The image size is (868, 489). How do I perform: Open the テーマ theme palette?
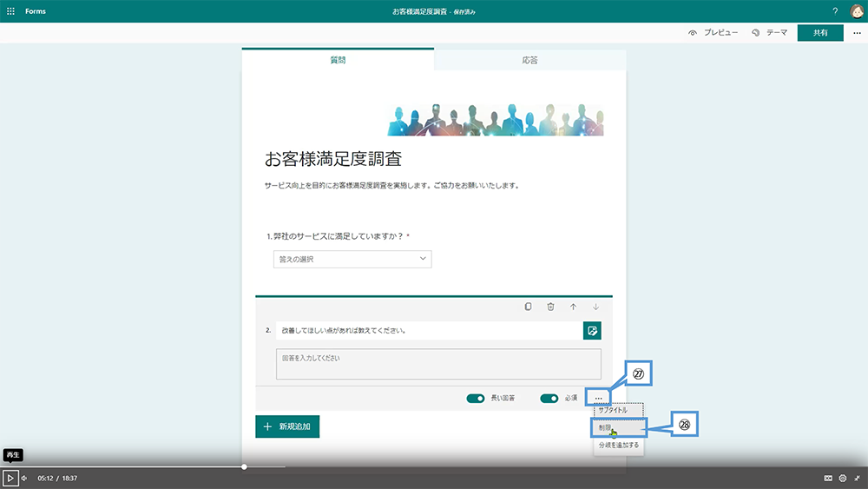coord(769,33)
